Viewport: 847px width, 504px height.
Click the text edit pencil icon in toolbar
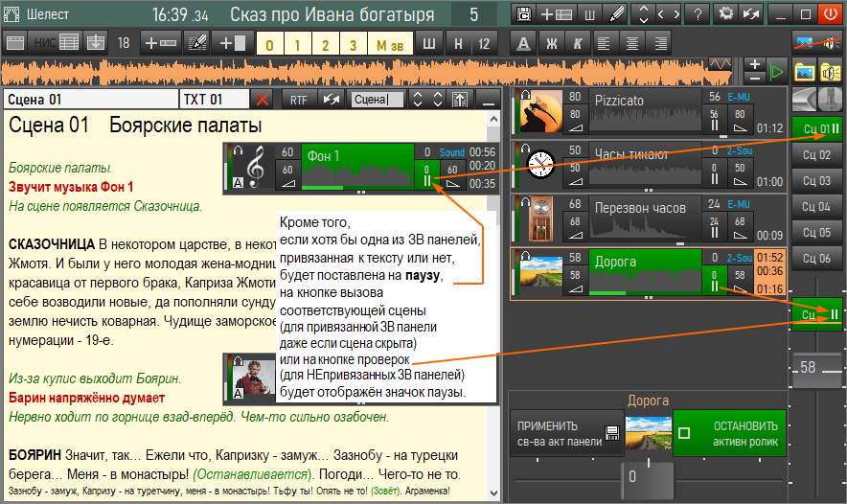[x=196, y=43]
